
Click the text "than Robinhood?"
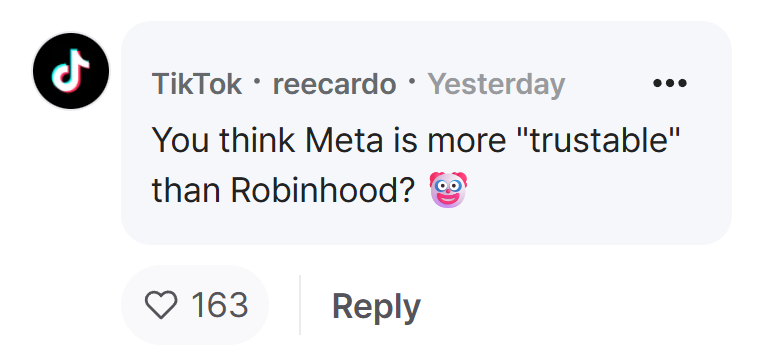click(284, 190)
